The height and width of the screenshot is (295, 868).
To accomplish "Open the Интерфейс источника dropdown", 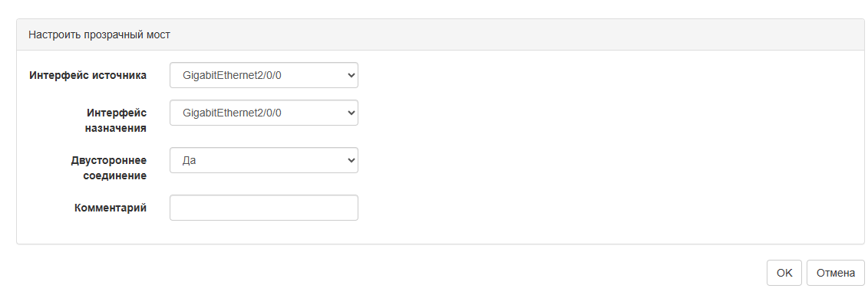I will point(263,75).
